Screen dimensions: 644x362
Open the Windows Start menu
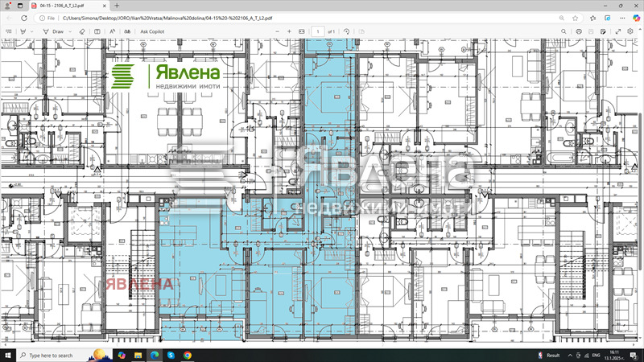click(9, 355)
